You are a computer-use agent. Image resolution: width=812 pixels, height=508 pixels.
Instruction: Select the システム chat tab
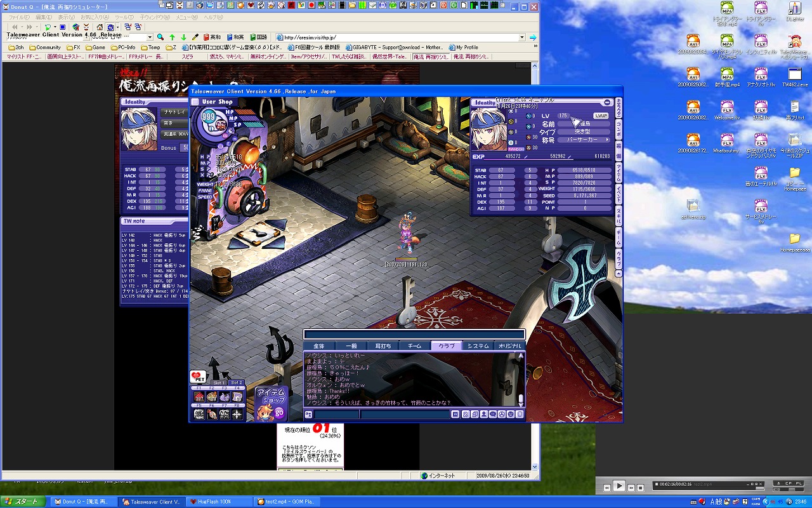[x=478, y=346]
